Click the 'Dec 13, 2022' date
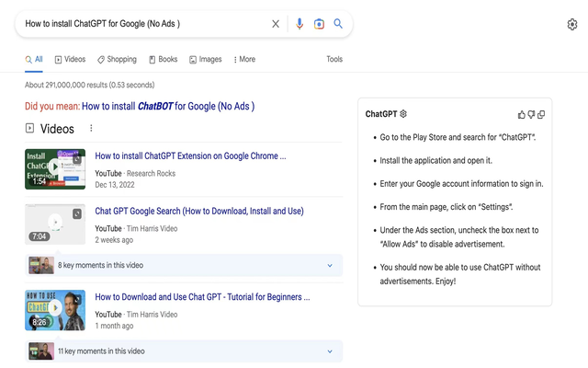 coord(114,185)
